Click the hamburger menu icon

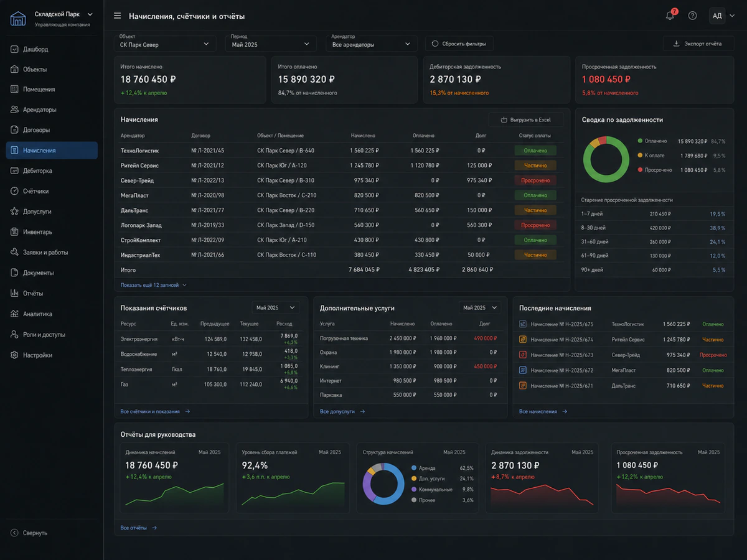[x=117, y=16]
